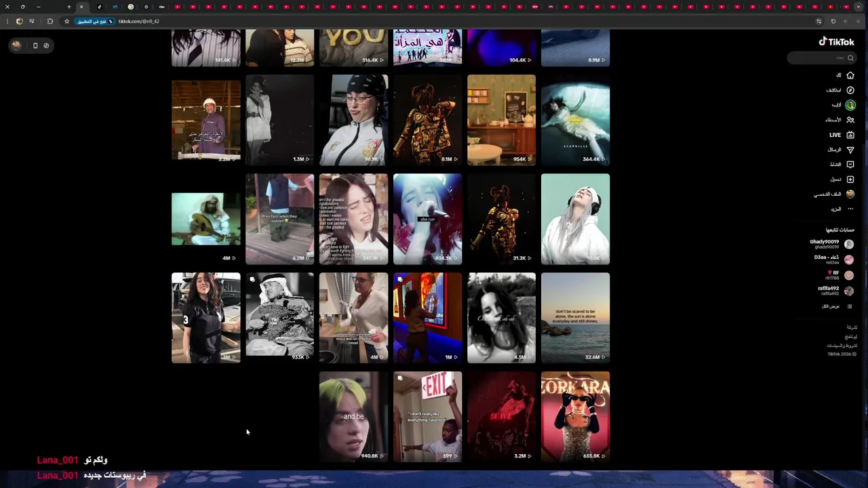The height and width of the screenshot is (488, 868).
Task: Click the avatar in the floating pill
Action: [16, 45]
